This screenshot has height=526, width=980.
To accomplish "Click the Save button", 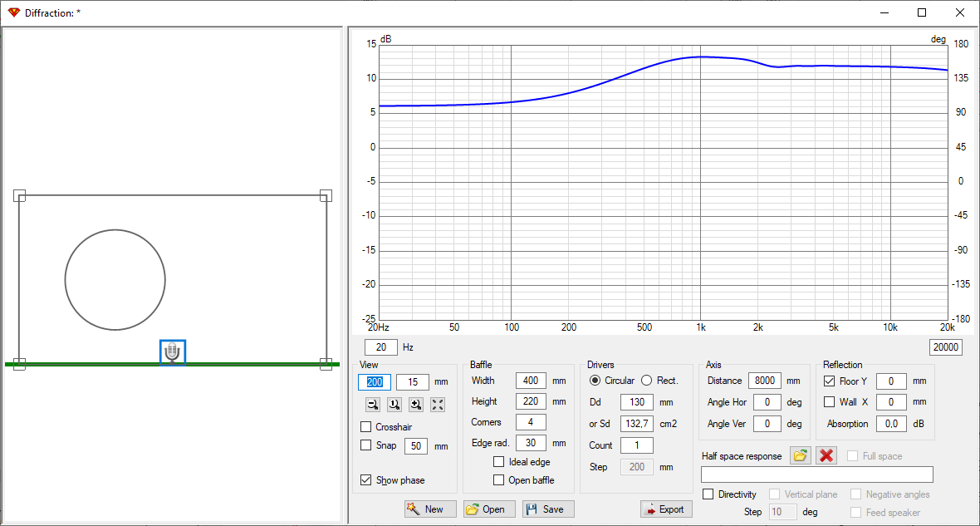I will 548,509.
